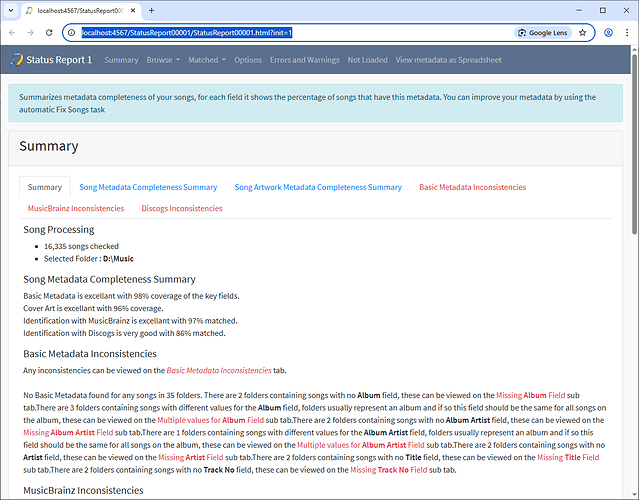Click the Basic Metadata 98% coverage line

131,296
